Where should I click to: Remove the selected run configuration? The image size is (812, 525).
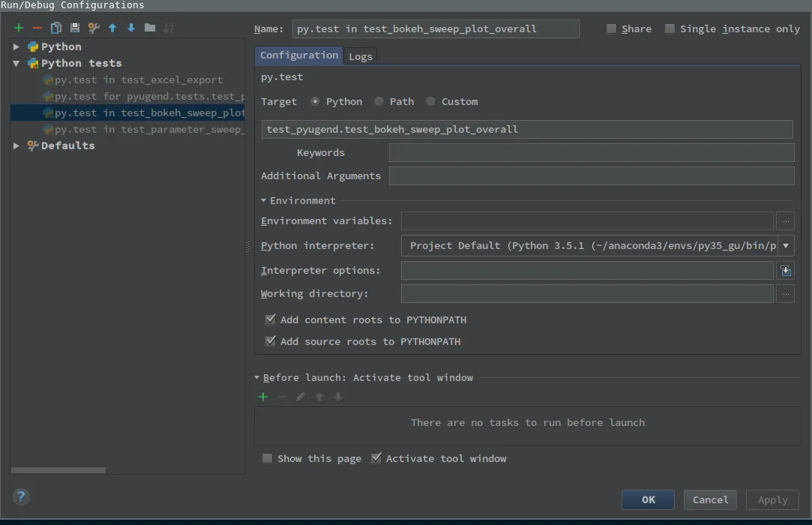pyautogui.click(x=37, y=28)
